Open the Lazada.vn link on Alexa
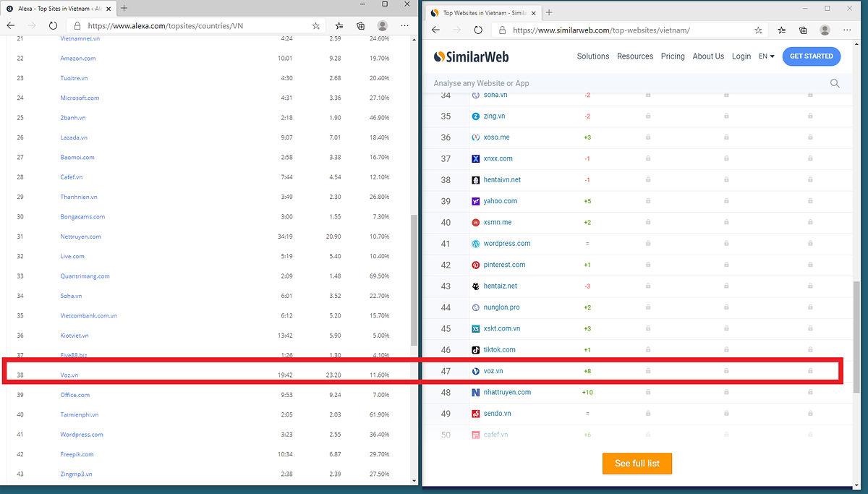 pyautogui.click(x=74, y=137)
